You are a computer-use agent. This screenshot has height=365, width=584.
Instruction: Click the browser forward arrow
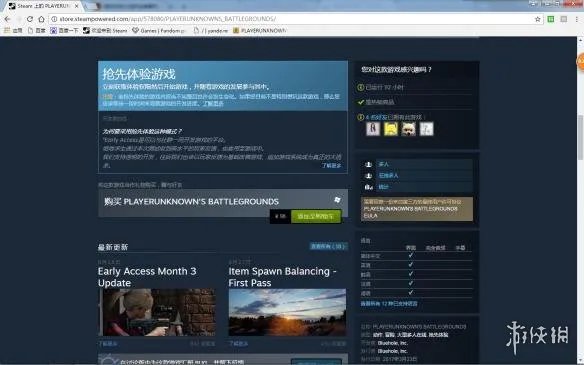[19, 19]
